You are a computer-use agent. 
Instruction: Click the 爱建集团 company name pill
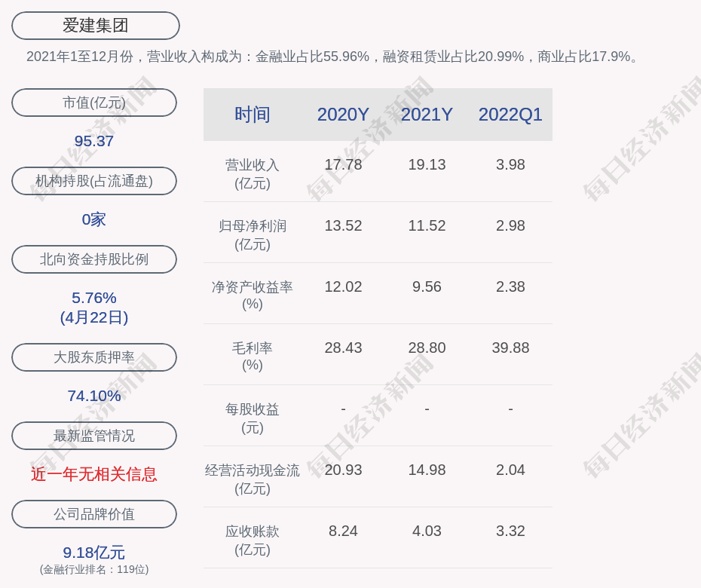(x=95, y=26)
